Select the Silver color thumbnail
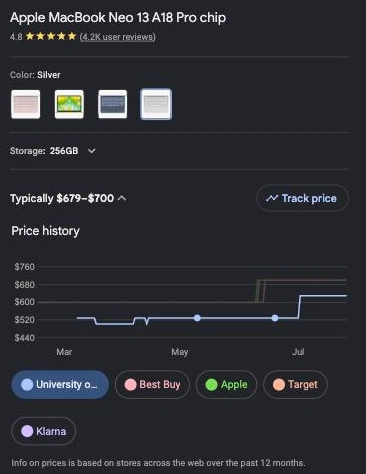Screen dimensions: 366x474 (156, 104)
